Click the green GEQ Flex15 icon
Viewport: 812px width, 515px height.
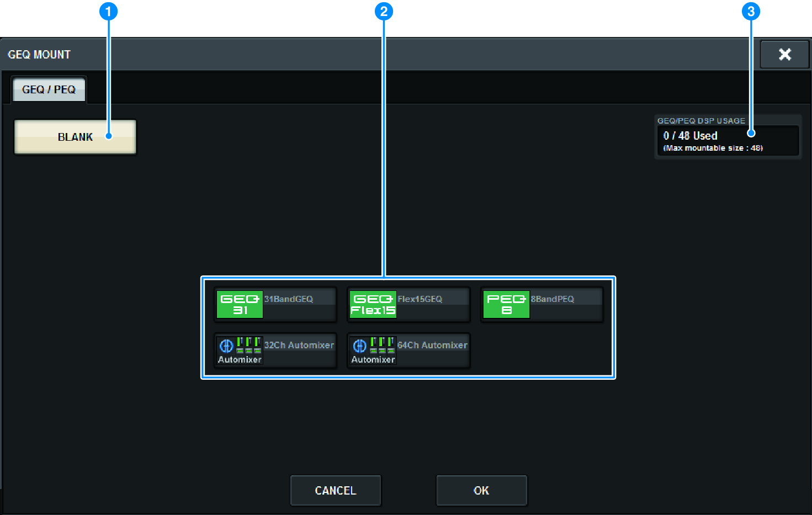[373, 305]
